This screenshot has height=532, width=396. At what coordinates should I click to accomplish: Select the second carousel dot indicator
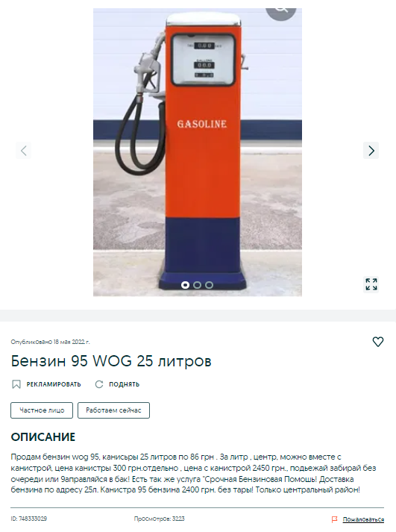(197, 285)
